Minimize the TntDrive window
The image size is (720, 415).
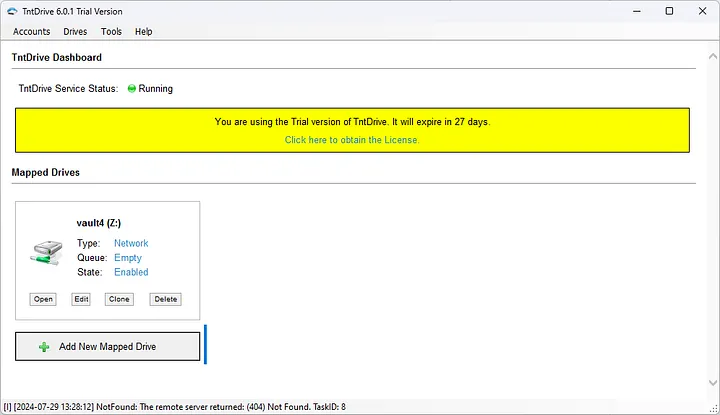click(636, 11)
